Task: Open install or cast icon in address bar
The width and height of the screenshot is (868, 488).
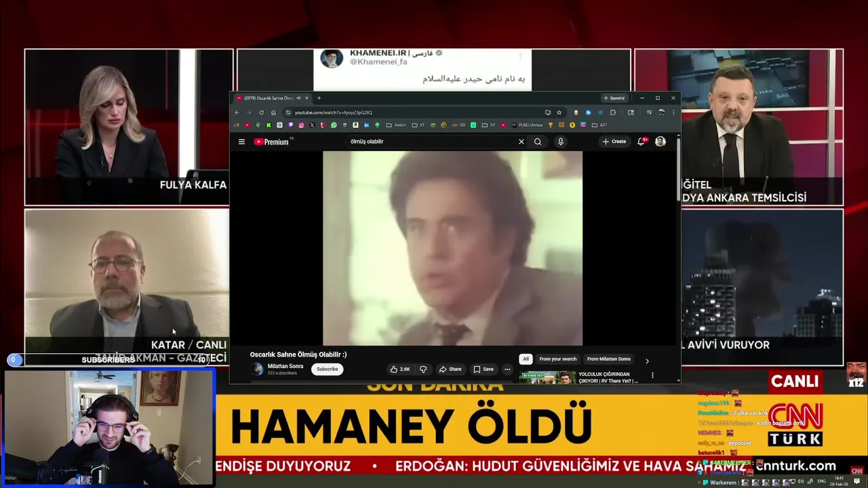Action: [548, 113]
